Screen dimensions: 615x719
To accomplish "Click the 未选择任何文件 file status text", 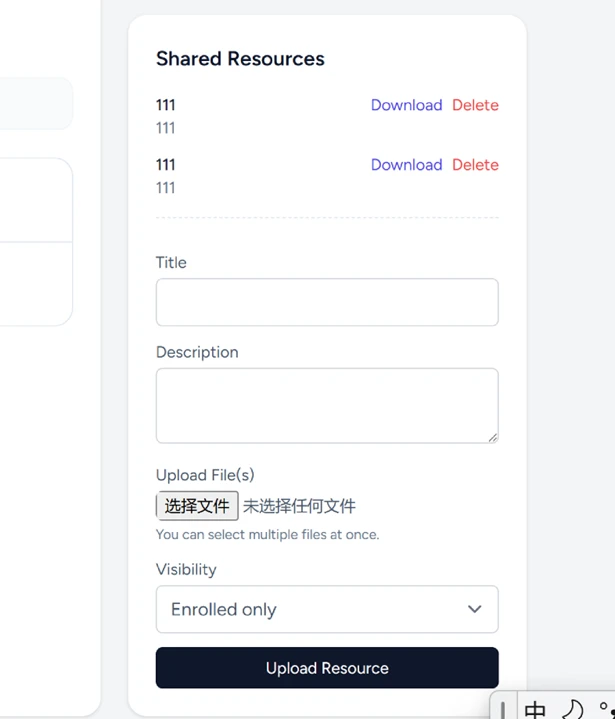I will click(x=299, y=506).
